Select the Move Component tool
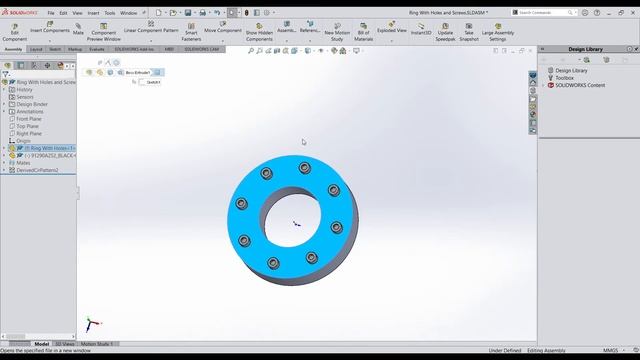 223,27
